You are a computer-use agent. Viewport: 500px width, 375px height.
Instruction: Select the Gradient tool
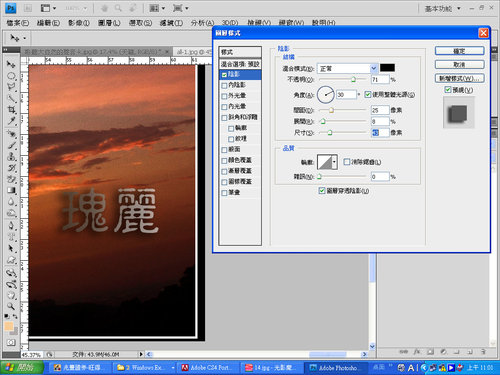click(11, 190)
